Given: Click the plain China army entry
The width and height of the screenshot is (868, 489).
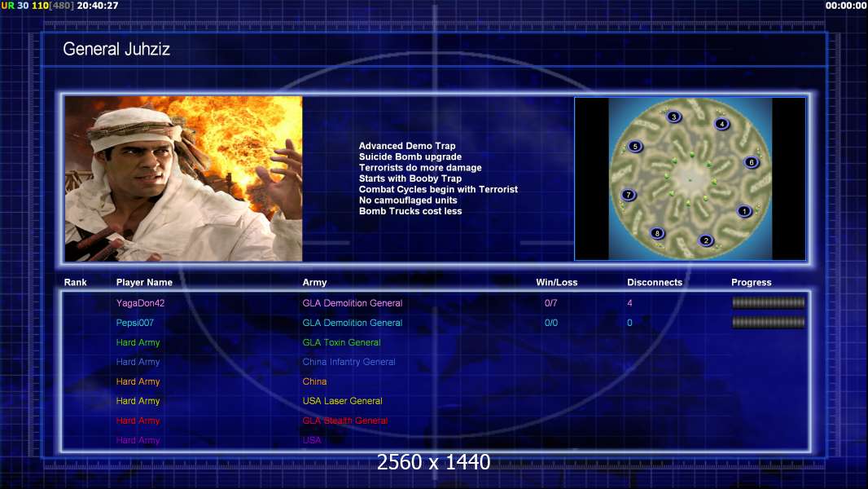Looking at the screenshot, I should [314, 381].
